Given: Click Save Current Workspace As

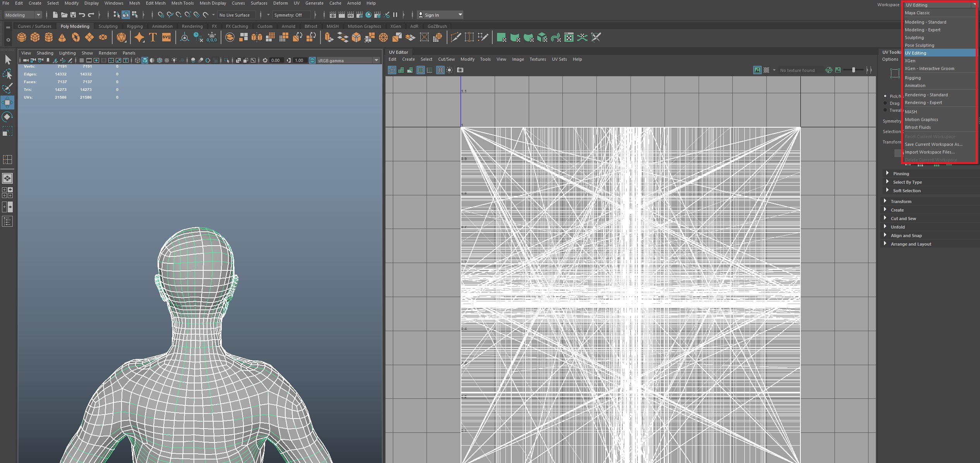Looking at the screenshot, I should (933, 144).
